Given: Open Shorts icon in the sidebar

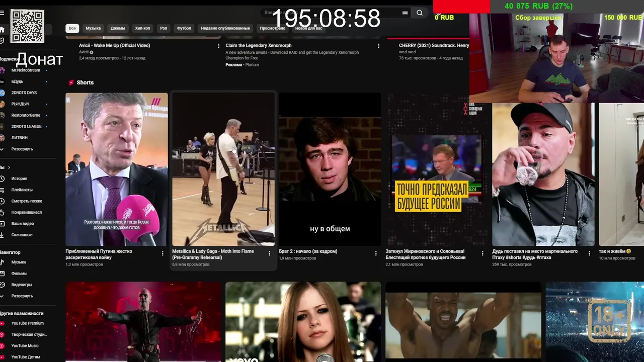Looking at the screenshot, I should [2, 41].
